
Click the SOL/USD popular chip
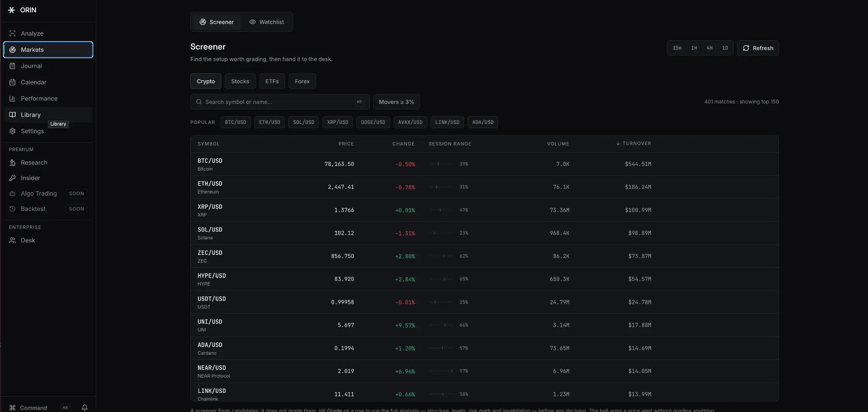pyautogui.click(x=303, y=122)
